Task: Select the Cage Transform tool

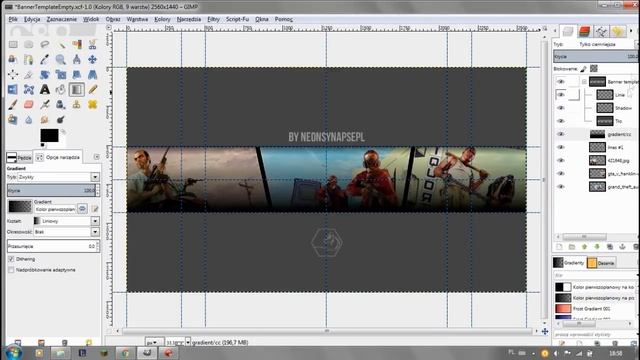Action: tap(29, 89)
